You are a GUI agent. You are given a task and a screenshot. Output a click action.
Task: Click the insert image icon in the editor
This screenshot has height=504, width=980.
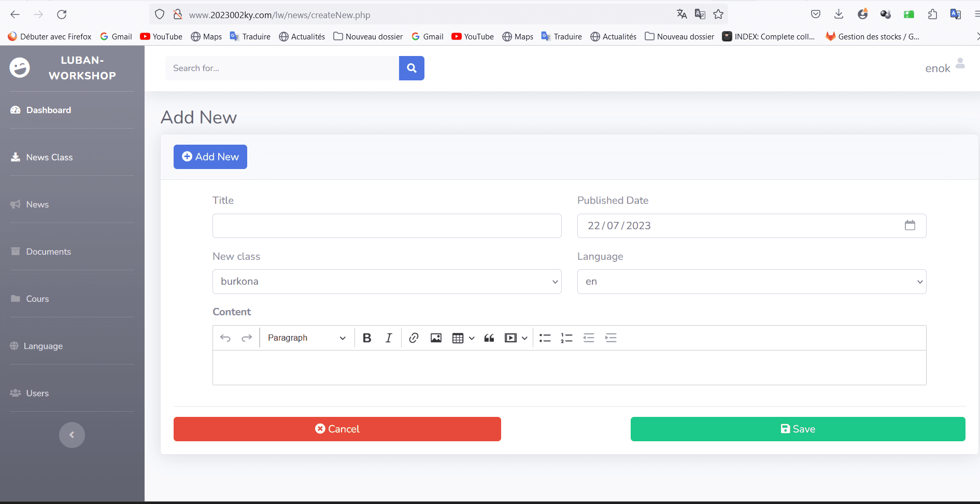coord(436,338)
